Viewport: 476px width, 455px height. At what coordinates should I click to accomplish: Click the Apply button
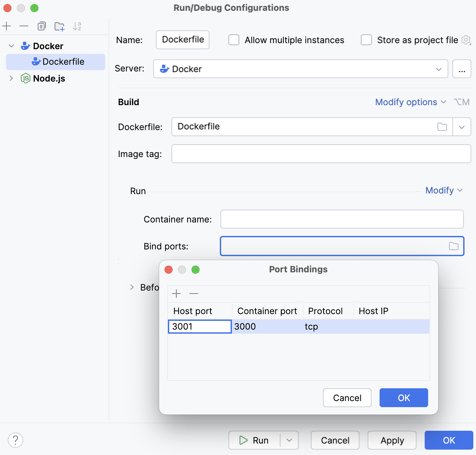click(392, 440)
